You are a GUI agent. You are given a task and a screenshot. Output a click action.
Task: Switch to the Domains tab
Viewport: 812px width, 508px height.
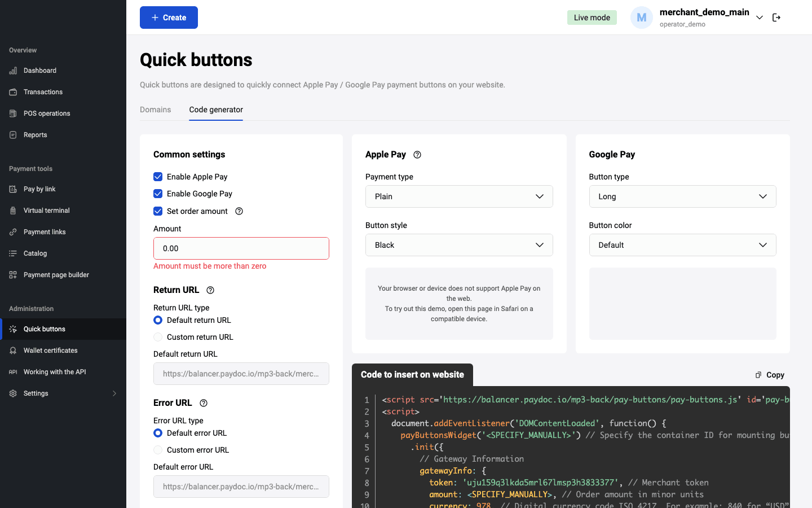[x=156, y=110]
